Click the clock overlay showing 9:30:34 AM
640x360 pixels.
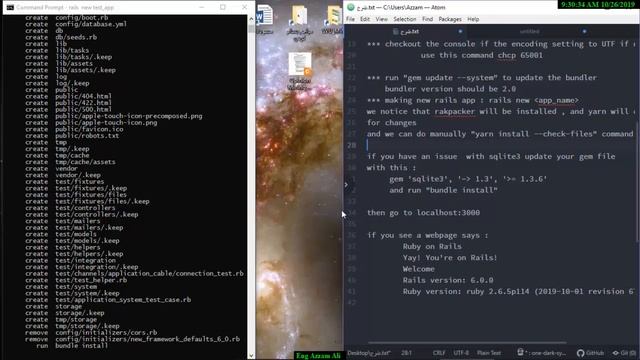598,4
